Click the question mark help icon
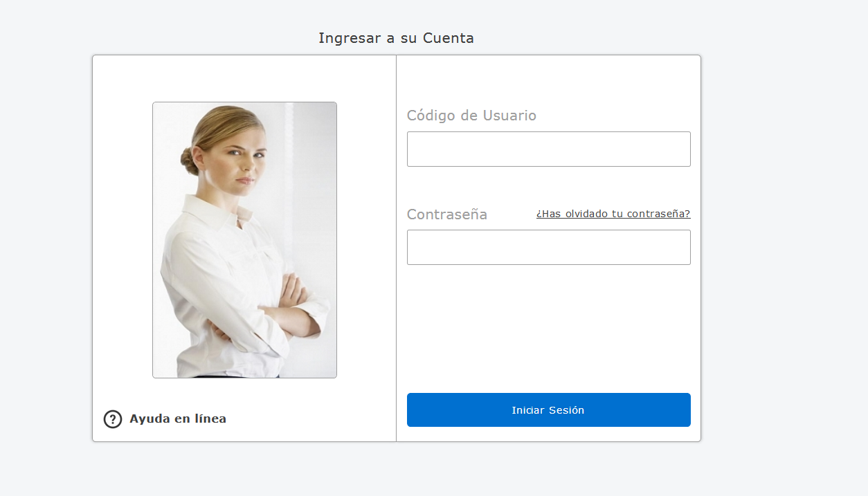Screen dimensions: 868x496 point(113,419)
